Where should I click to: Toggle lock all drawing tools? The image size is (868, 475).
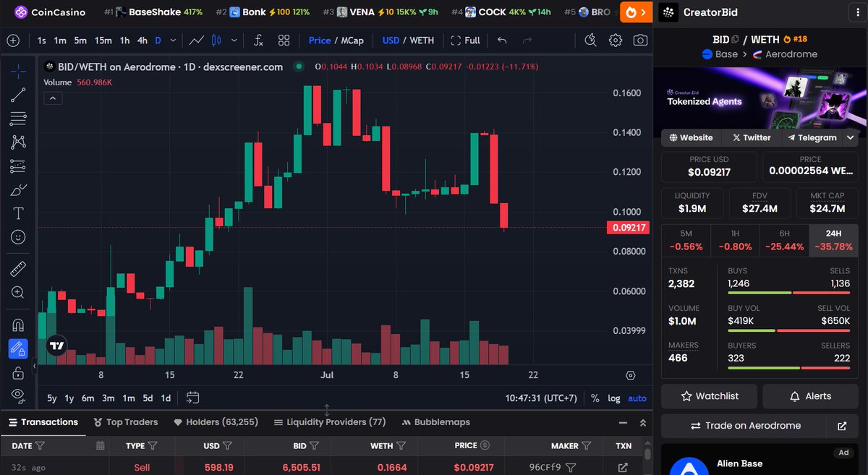pyautogui.click(x=19, y=372)
